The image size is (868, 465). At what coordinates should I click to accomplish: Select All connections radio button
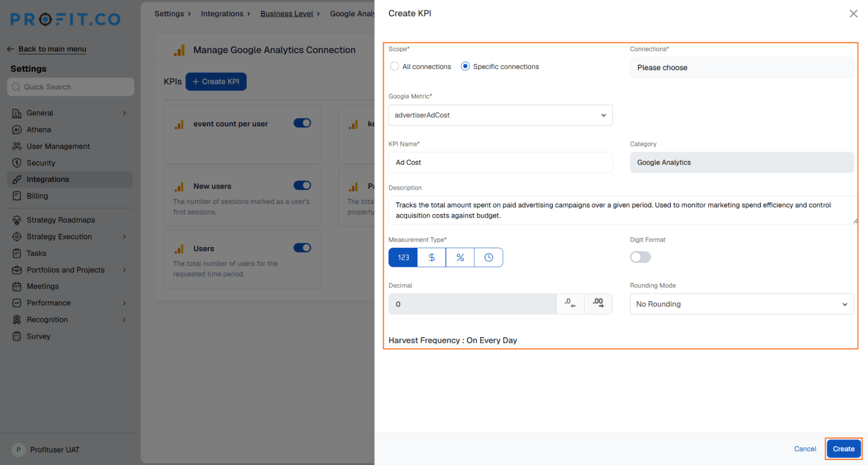pyautogui.click(x=394, y=66)
